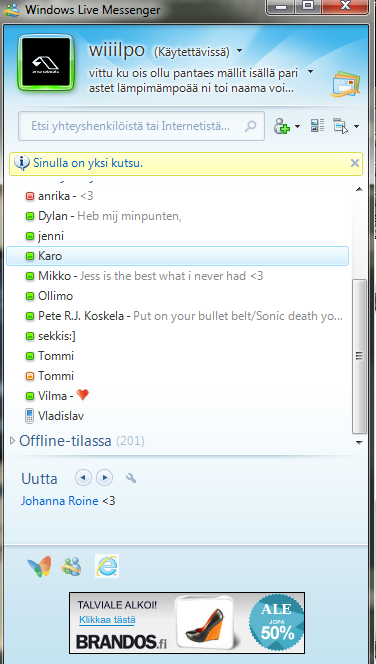Click the info icon in notification bar
This screenshot has height=664, width=376.
click(22, 163)
